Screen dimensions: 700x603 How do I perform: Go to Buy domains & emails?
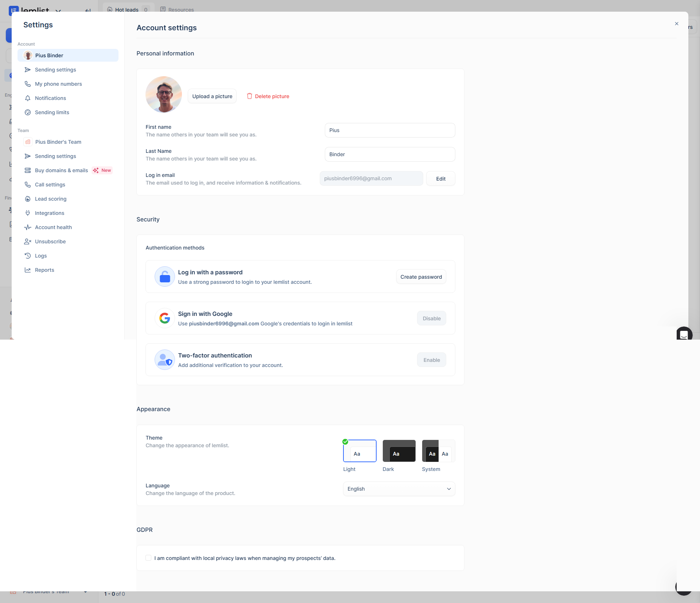pos(61,170)
